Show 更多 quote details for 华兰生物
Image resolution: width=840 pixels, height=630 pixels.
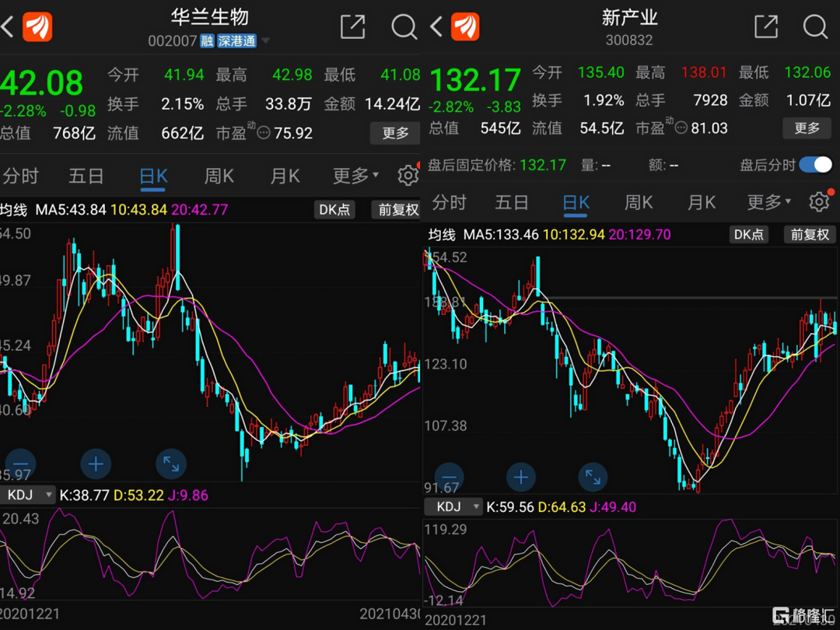point(395,133)
